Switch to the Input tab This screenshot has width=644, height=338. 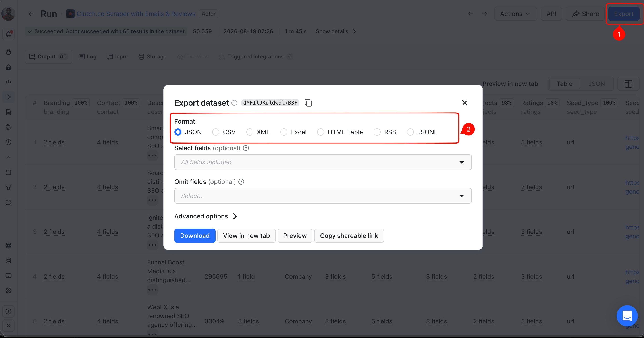click(x=118, y=56)
